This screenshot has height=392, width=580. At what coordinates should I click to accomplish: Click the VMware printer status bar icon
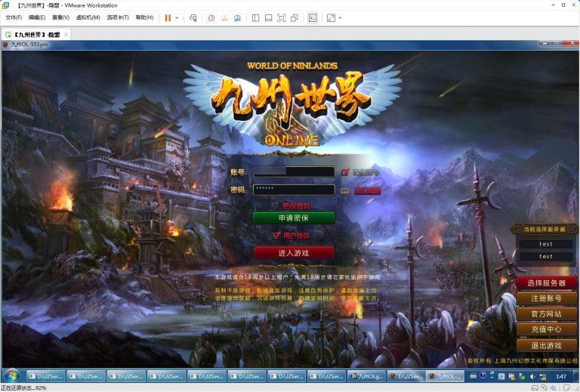535,388
